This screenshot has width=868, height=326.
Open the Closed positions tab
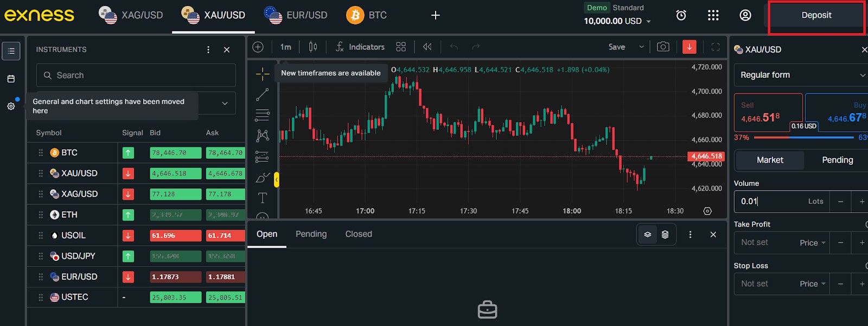[x=359, y=234]
